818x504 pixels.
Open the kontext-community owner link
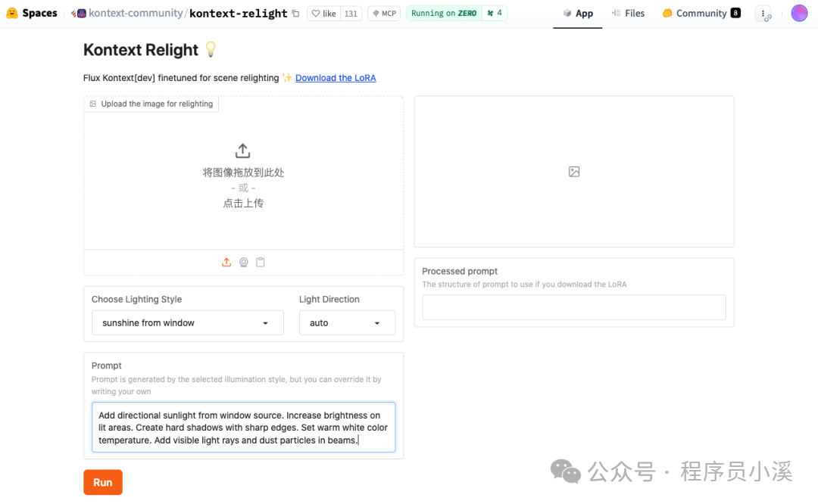(135, 14)
